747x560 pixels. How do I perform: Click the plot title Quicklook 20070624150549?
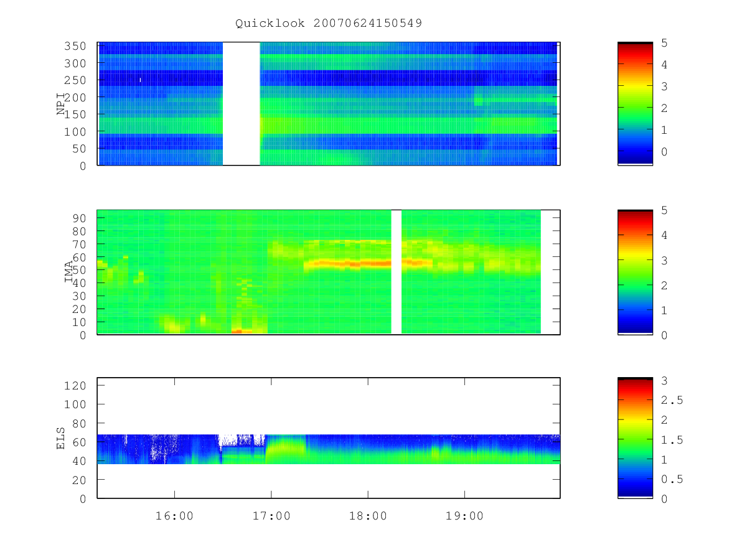coord(329,24)
